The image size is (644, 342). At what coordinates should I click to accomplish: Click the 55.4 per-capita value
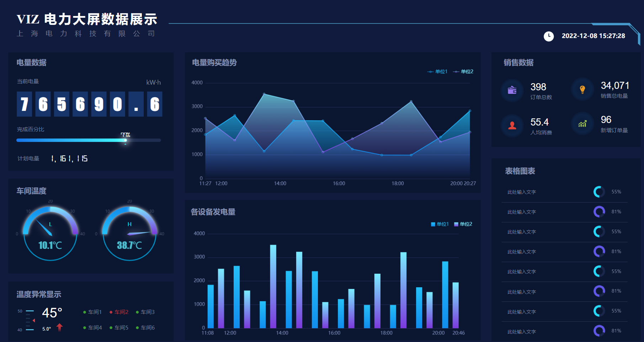pos(539,122)
